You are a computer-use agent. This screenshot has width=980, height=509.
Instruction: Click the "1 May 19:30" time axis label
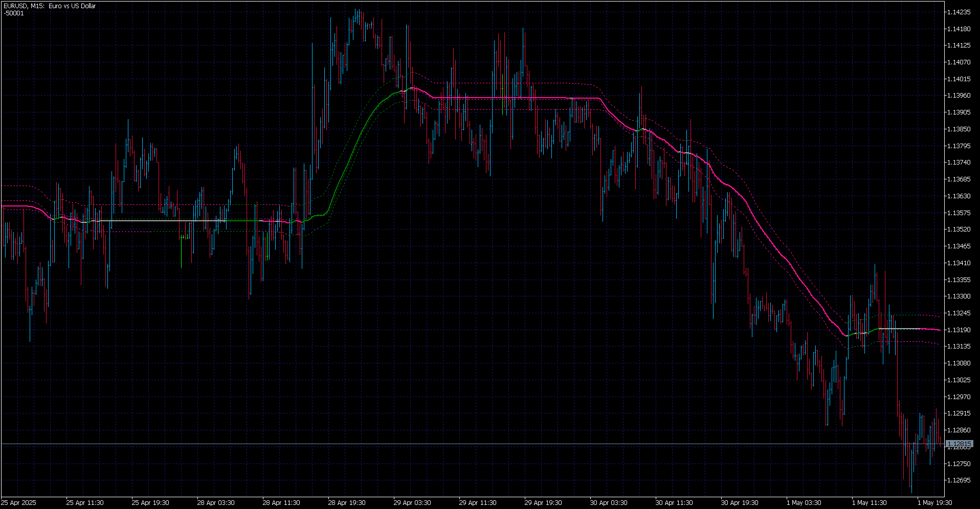coord(934,503)
